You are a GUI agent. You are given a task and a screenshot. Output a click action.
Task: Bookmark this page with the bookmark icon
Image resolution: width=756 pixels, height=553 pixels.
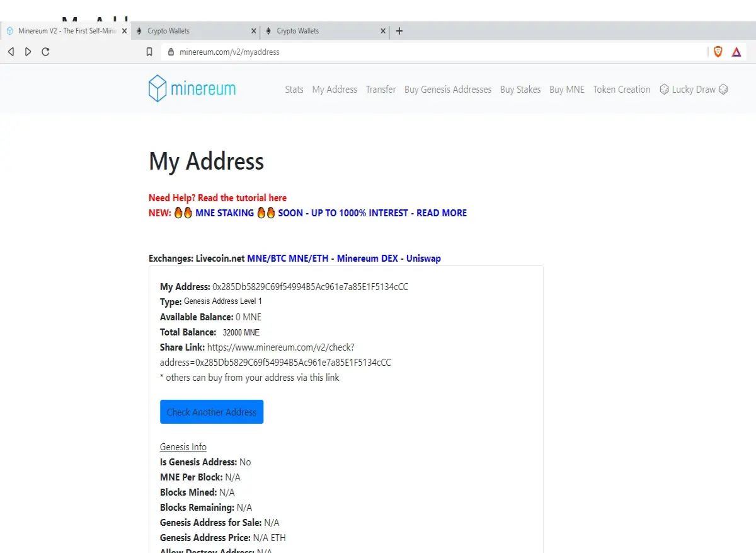pyautogui.click(x=149, y=52)
